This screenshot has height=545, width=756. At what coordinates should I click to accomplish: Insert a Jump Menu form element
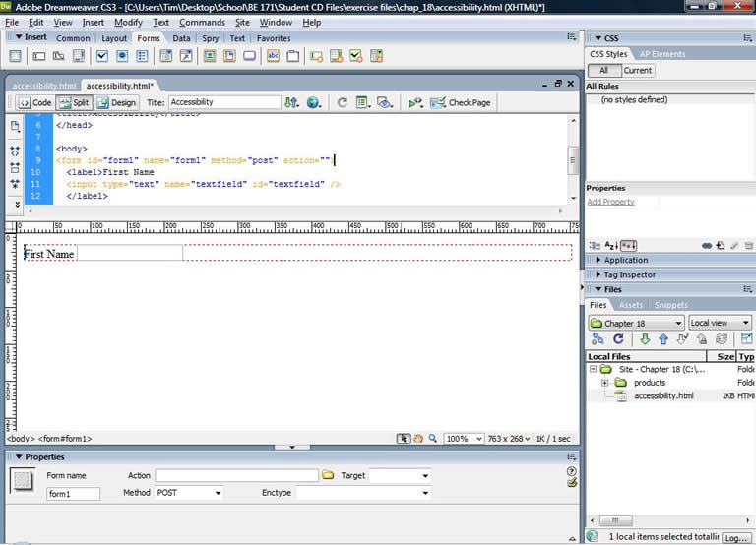(x=186, y=56)
